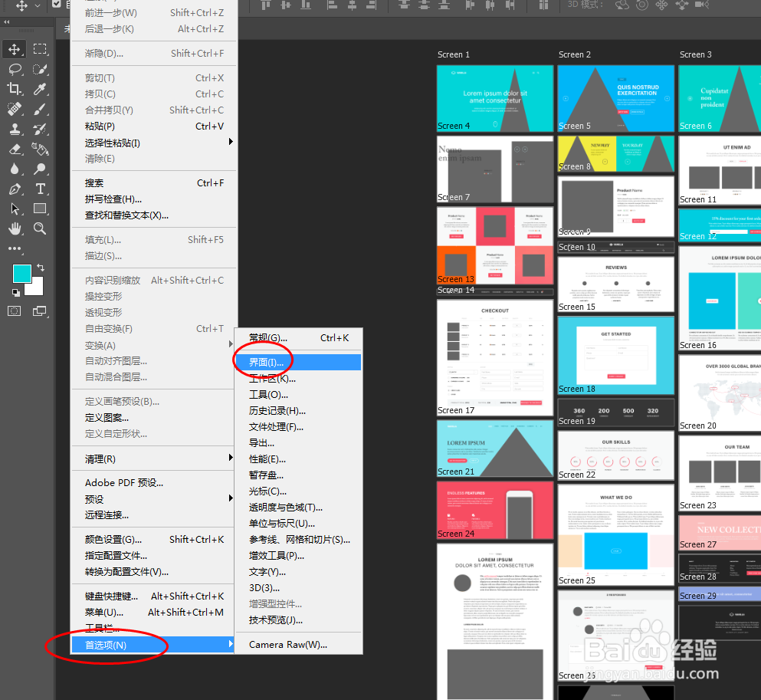761x700 pixels.
Task: Select the Pen tool
Action: pos(15,189)
